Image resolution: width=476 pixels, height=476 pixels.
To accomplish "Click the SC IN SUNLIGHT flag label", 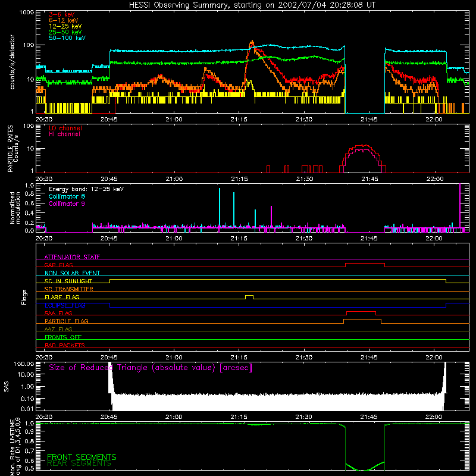I will [68, 281].
